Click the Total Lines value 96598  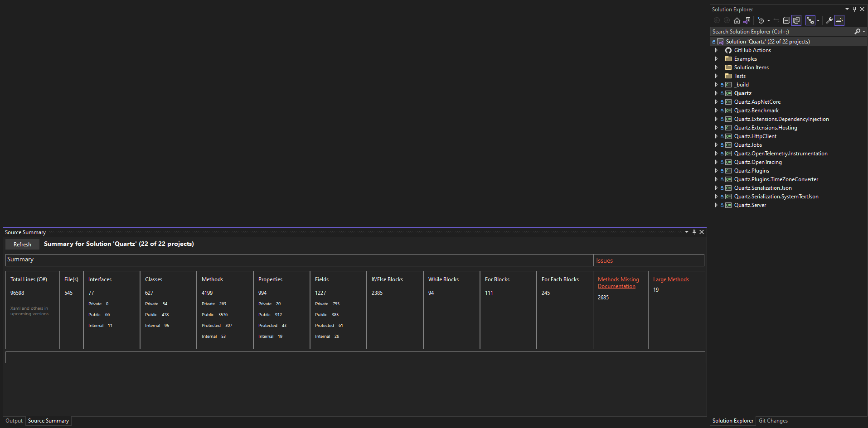click(x=17, y=293)
